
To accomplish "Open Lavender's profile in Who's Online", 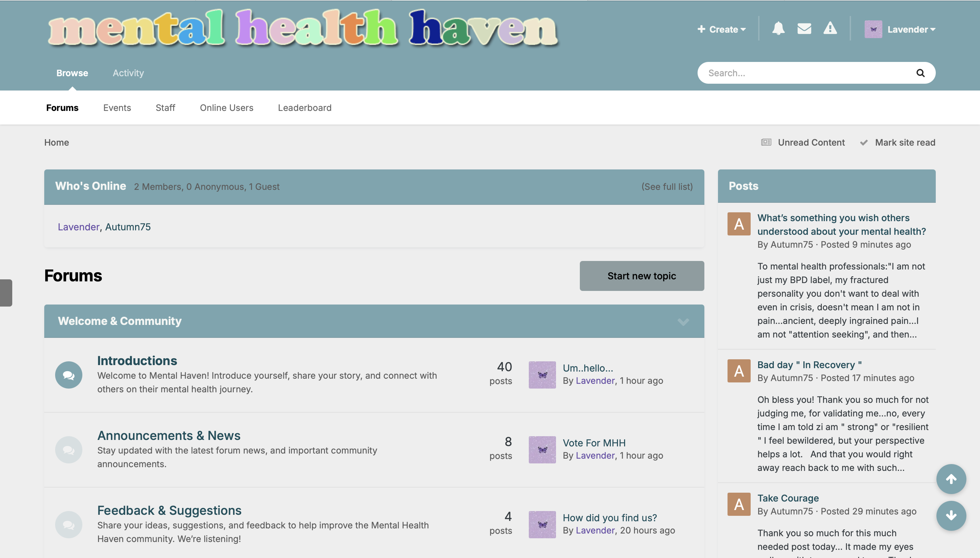I will tap(79, 227).
